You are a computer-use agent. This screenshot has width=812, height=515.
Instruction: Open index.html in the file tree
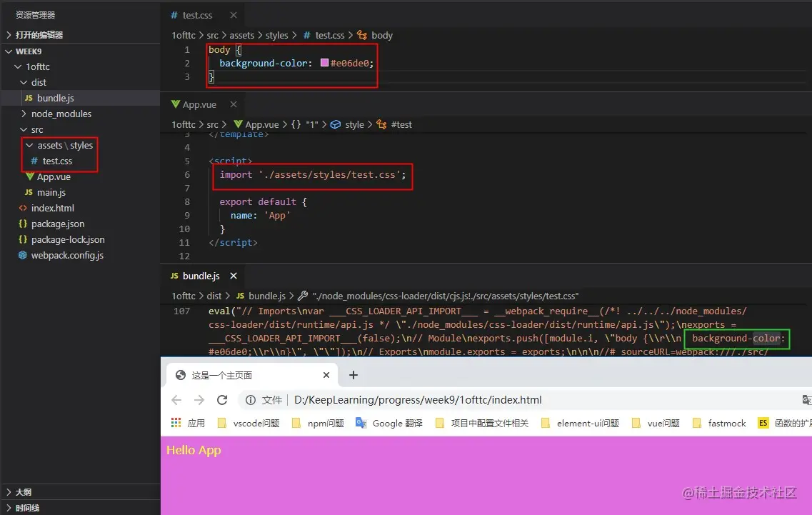[x=52, y=209]
